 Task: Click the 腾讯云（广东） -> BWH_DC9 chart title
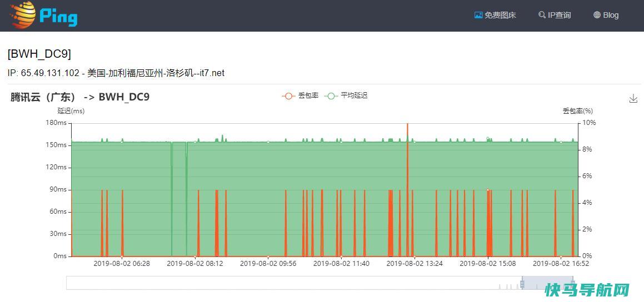click(80, 97)
